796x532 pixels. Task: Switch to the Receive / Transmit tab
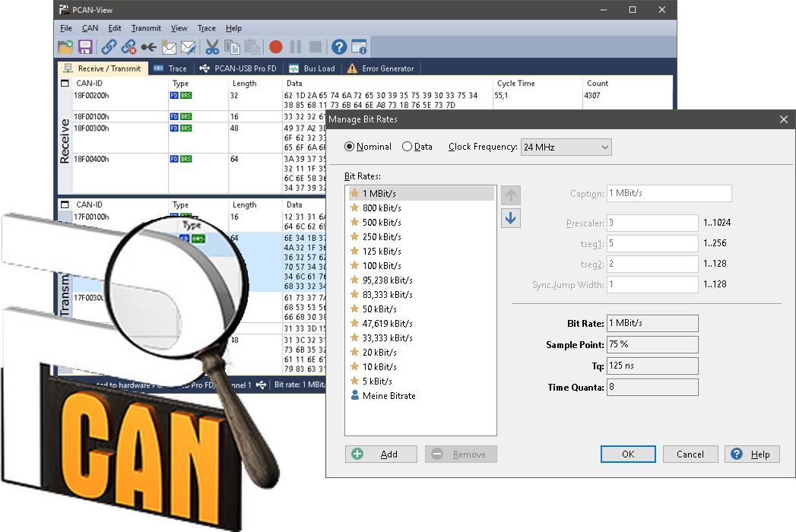[x=103, y=68]
